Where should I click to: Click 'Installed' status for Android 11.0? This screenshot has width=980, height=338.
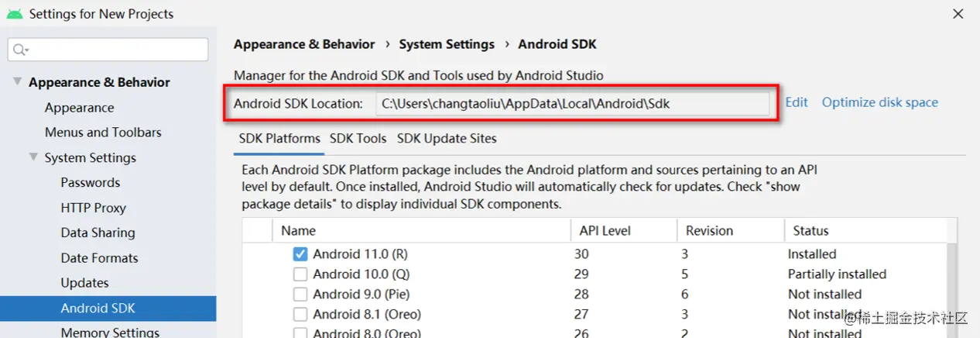coord(812,254)
